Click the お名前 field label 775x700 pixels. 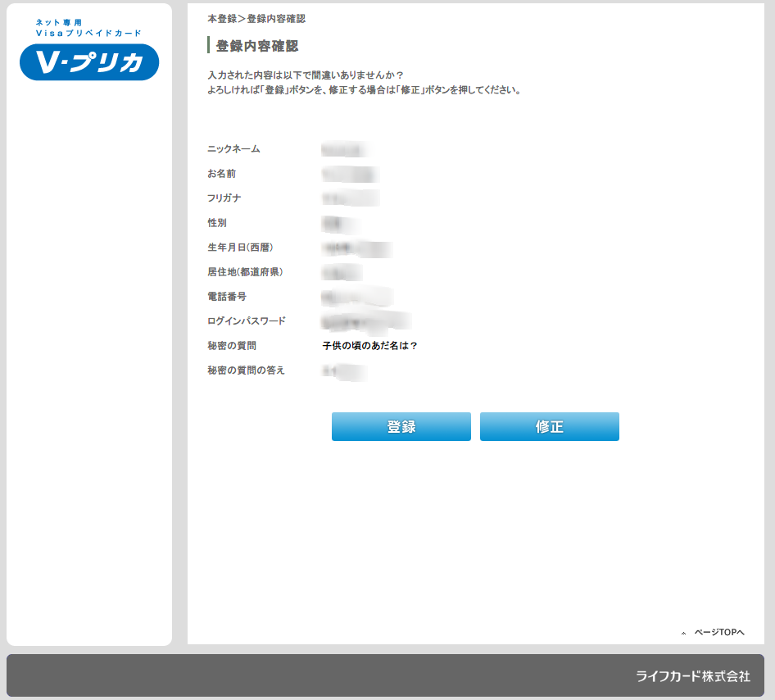point(221,174)
